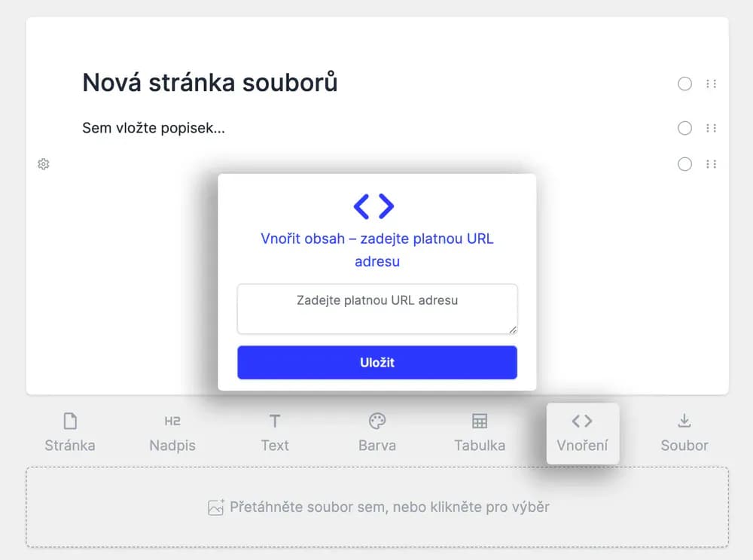Click the file drop zone to choose a file
The image size is (753, 560).
tap(377, 507)
